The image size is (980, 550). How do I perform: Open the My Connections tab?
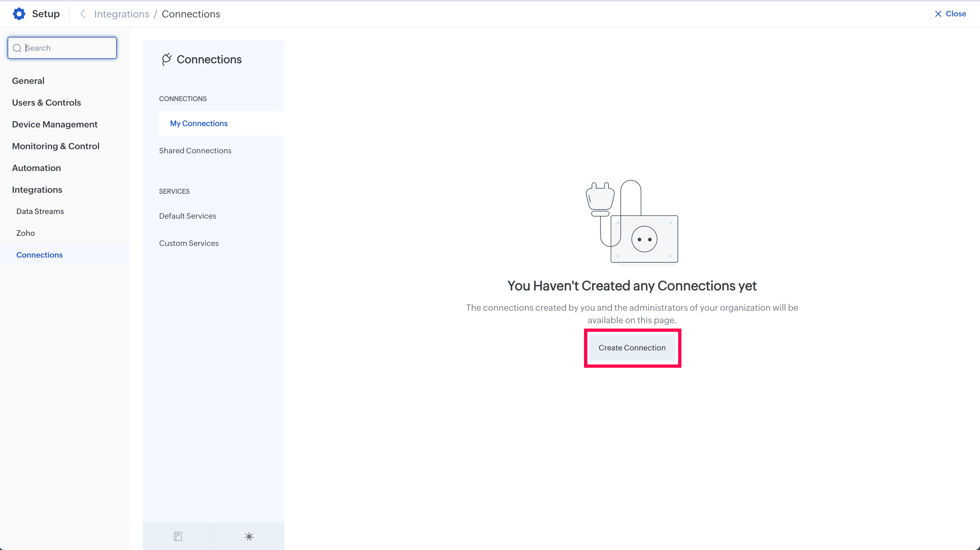(199, 124)
